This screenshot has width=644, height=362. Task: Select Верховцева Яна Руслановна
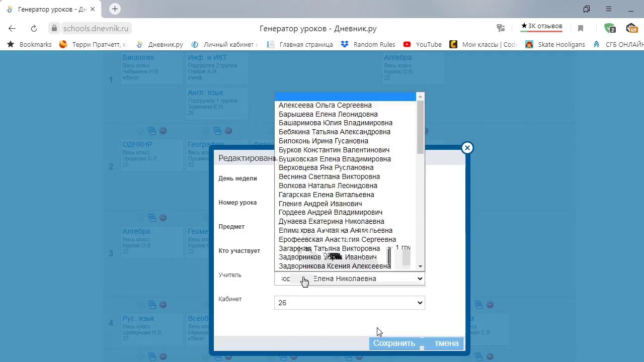346,167
